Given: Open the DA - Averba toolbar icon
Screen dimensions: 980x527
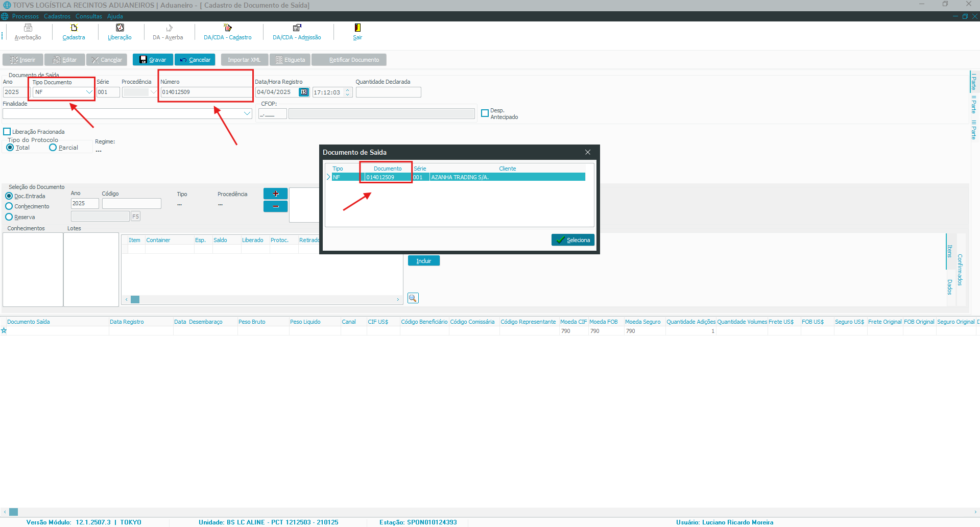Looking at the screenshot, I should 168,32.
